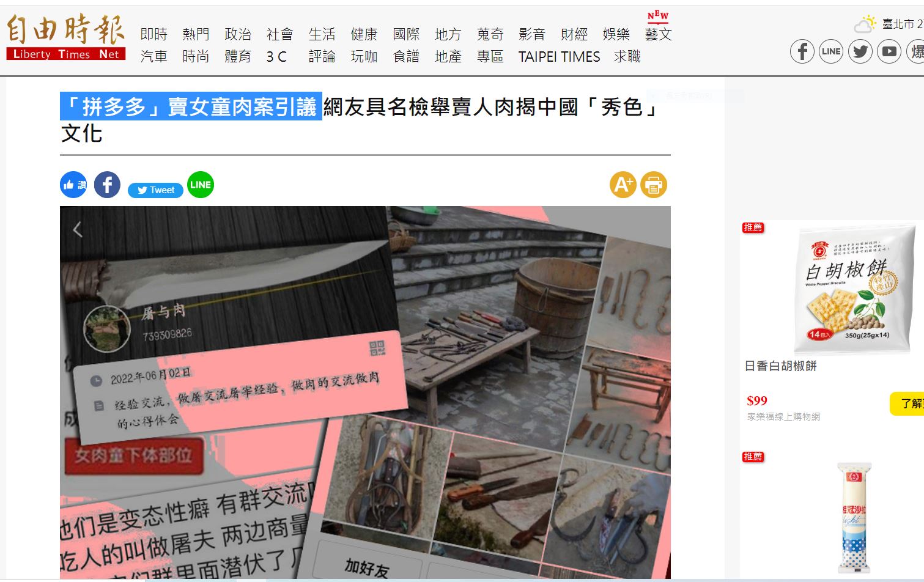Open the header Twitter icon

(x=860, y=51)
